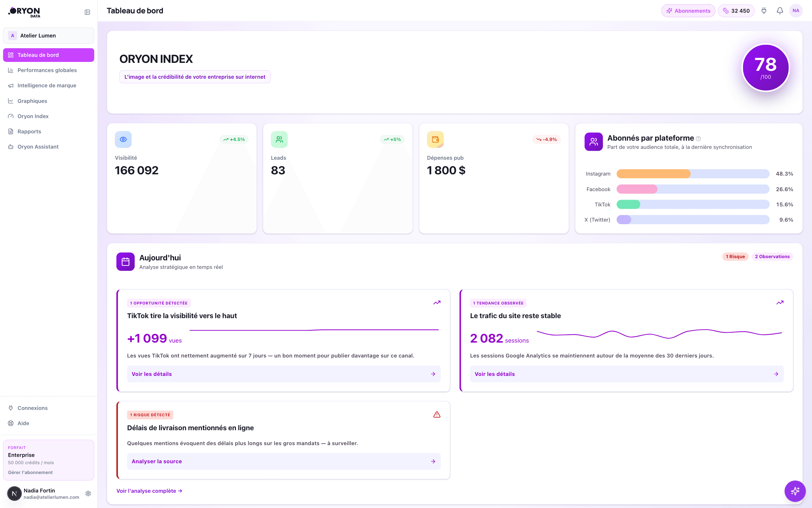Click the 78/100 Oryon Index score circle

pyautogui.click(x=765, y=68)
